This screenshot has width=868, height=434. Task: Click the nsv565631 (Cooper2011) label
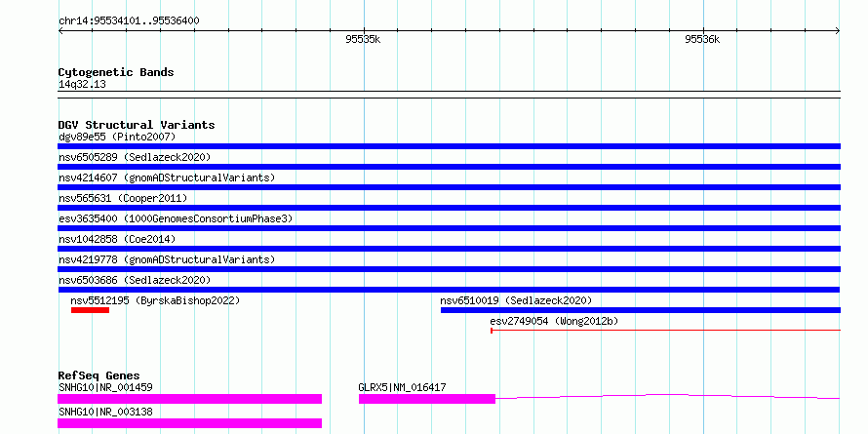coord(123,198)
